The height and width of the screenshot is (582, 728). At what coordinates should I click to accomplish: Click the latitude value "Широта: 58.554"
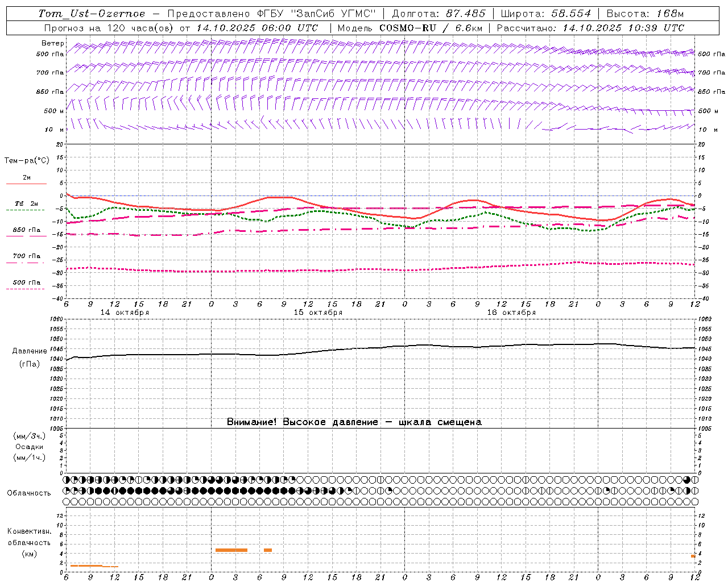point(545,14)
